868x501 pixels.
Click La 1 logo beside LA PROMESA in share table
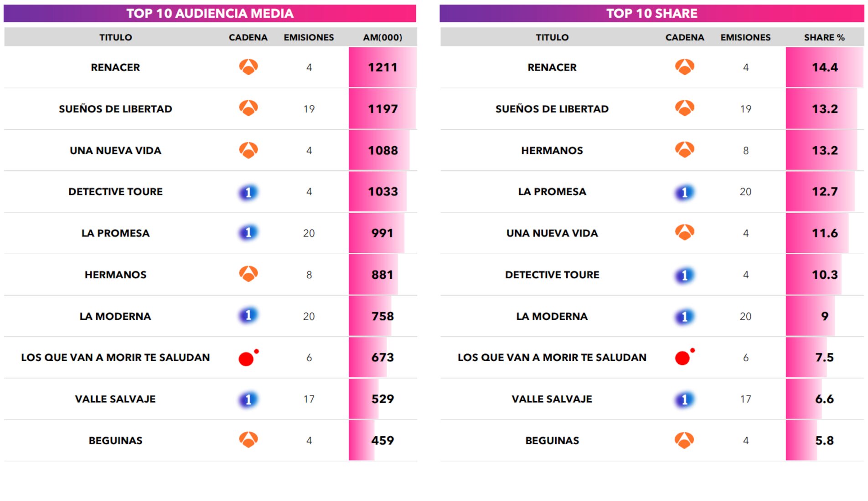point(685,192)
